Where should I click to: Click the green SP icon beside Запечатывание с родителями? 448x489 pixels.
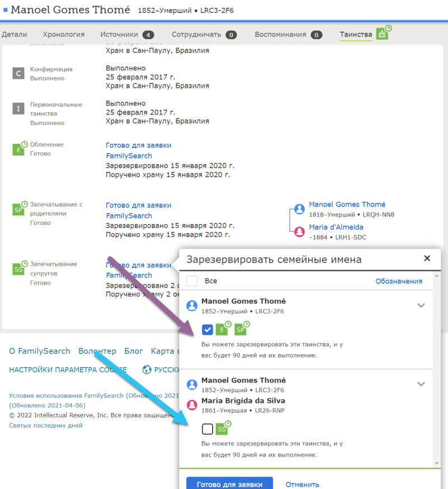[20, 208]
